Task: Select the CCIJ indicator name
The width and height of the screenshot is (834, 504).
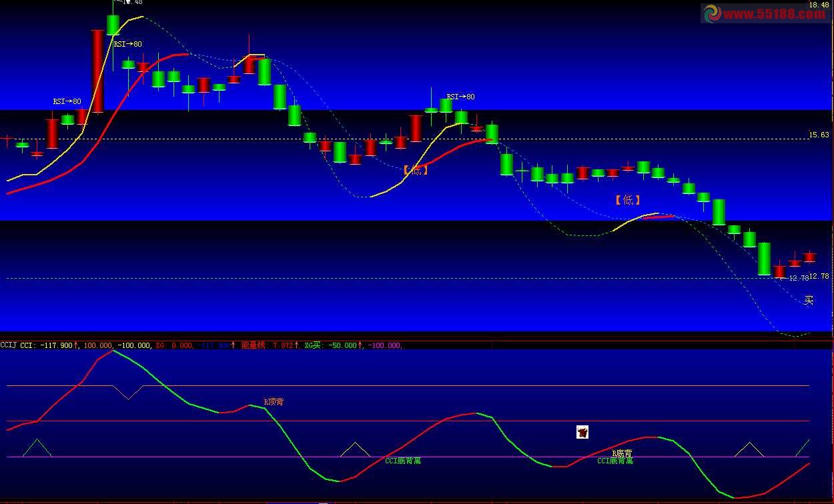Action: click(x=9, y=345)
